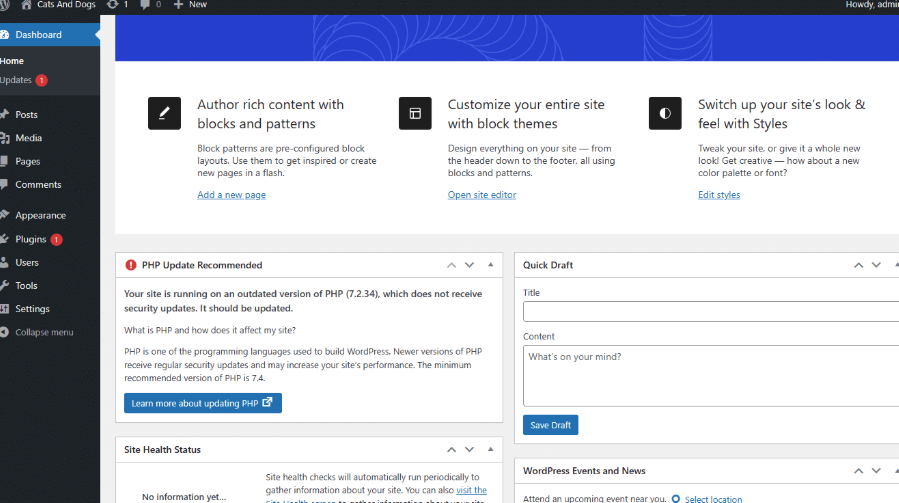
Task: Open Updates submenu item
Action: (15, 80)
